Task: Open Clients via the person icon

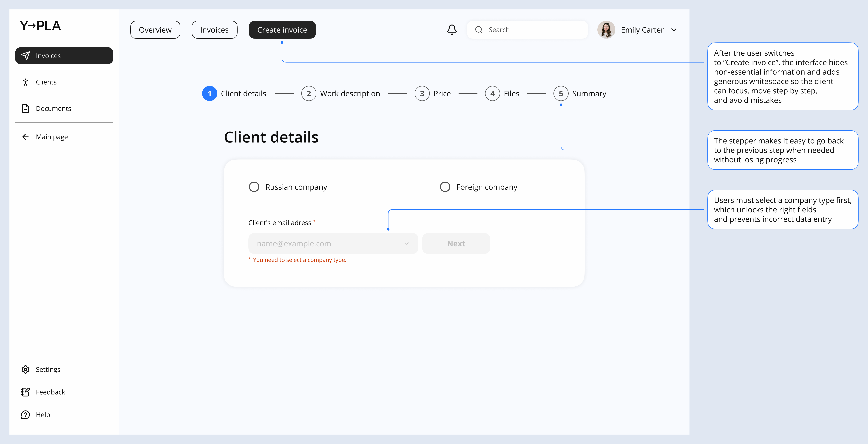Action: pyautogui.click(x=26, y=82)
